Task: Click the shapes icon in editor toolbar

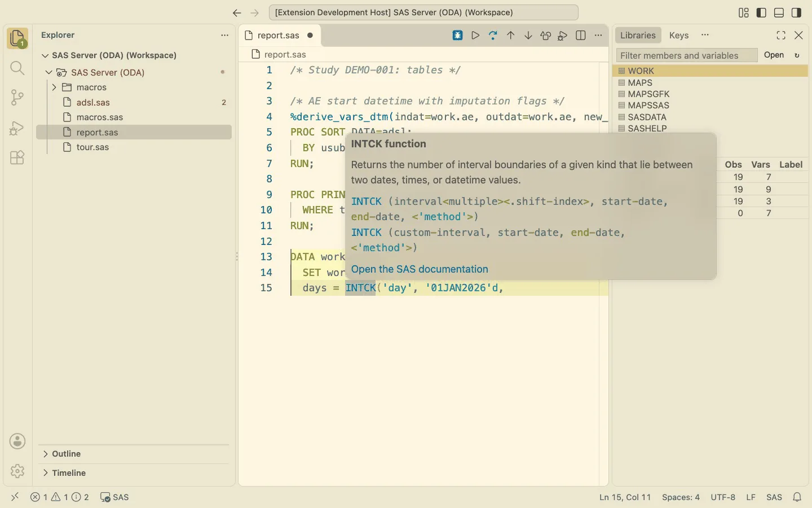Action: (545, 36)
